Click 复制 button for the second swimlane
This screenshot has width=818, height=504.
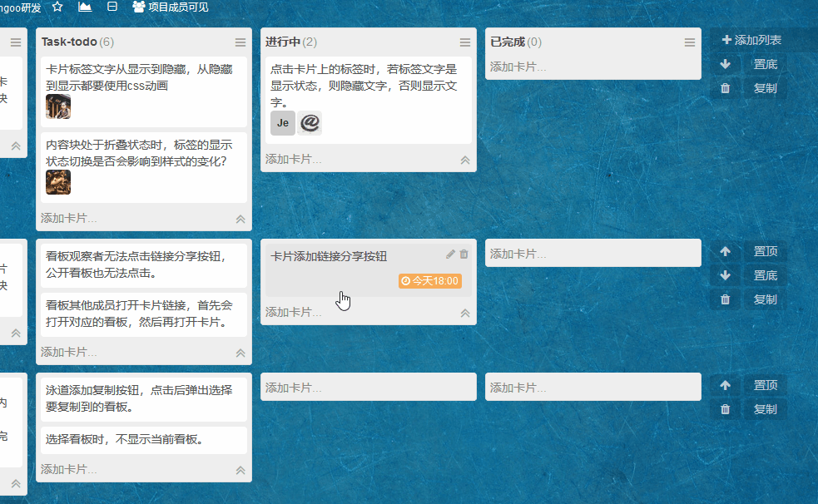click(x=765, y=299)
